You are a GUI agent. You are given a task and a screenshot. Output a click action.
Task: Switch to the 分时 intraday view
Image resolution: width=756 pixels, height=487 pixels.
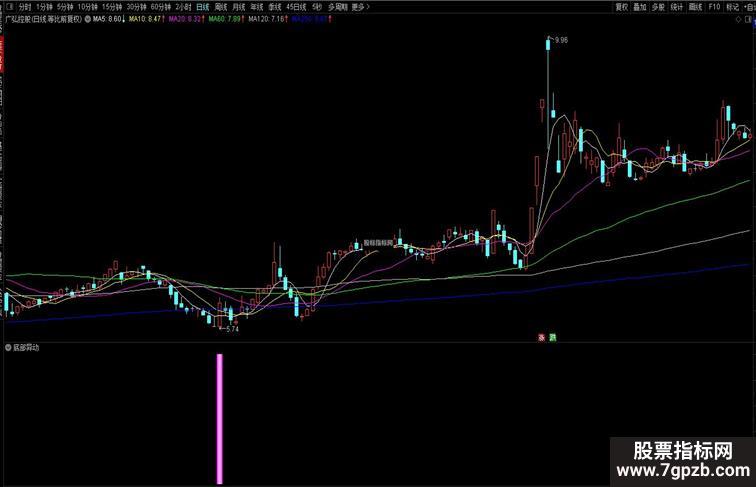(x=25, y=7)
